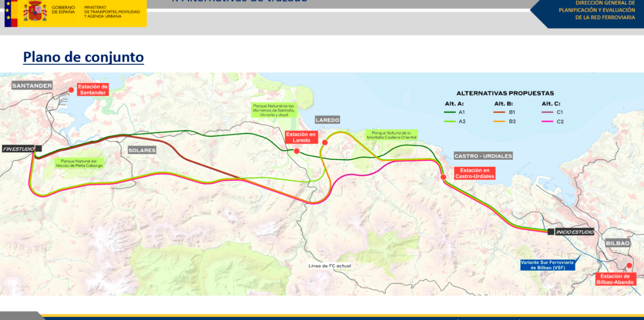Viewport: 644px width, 320px height.
Task: Click the Línea de FC actual label
Action: pyautogui.click(x=329, y=266)
